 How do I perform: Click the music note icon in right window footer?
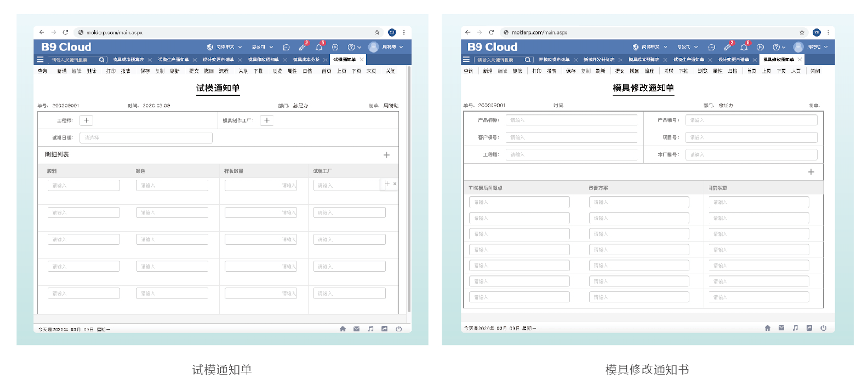(796, 328)
